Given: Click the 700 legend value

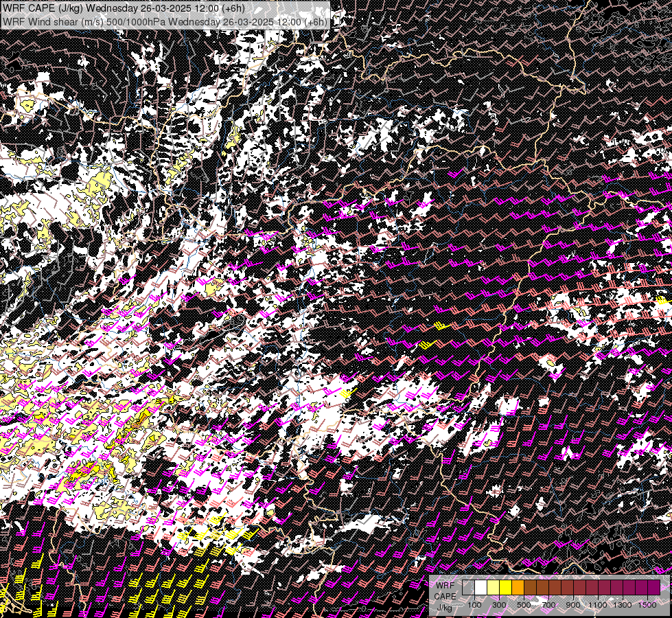Looking at the screenshot, I should [548, 605].
